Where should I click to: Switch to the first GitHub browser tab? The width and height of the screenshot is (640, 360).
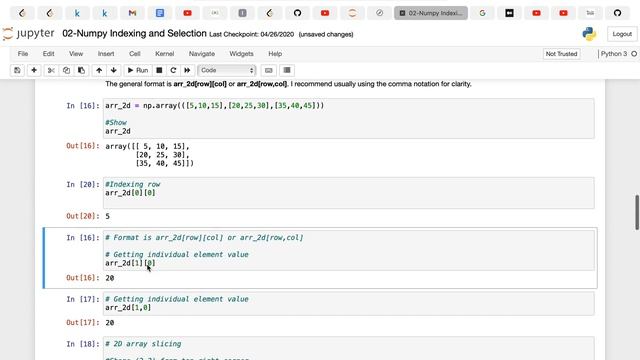coord(298,13)
